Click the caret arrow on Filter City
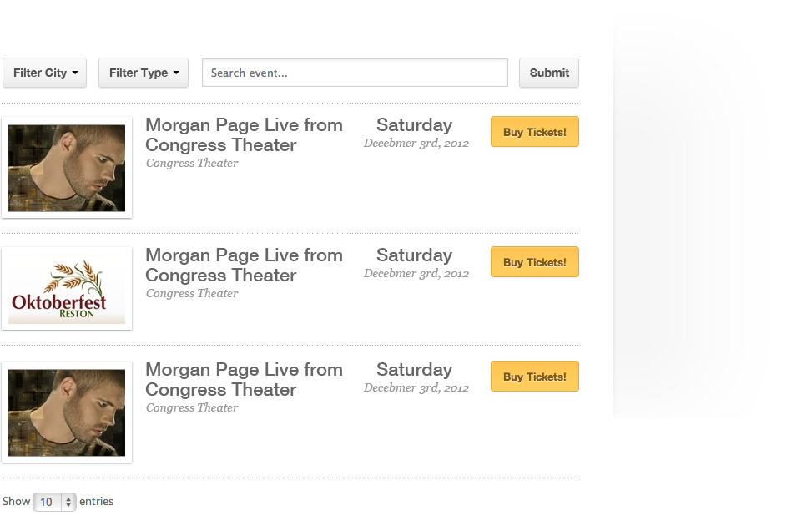This screenshot has height=521, width=812. [75, 73]
